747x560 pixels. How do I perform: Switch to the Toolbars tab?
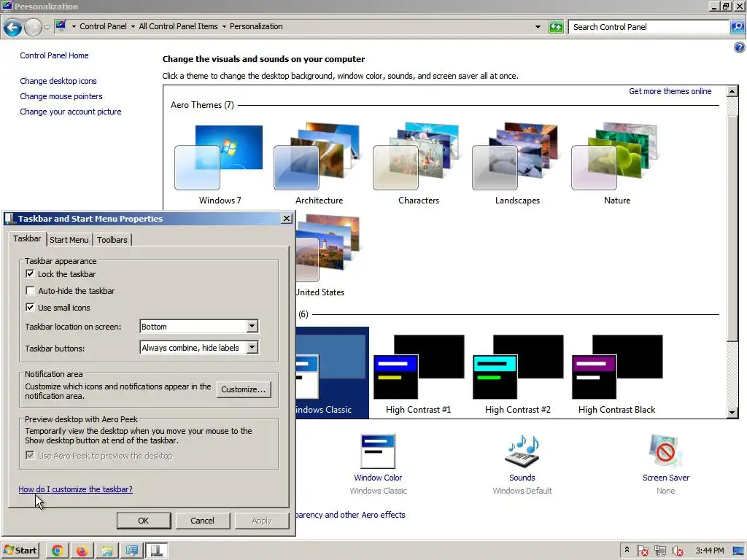click(112, 240)
